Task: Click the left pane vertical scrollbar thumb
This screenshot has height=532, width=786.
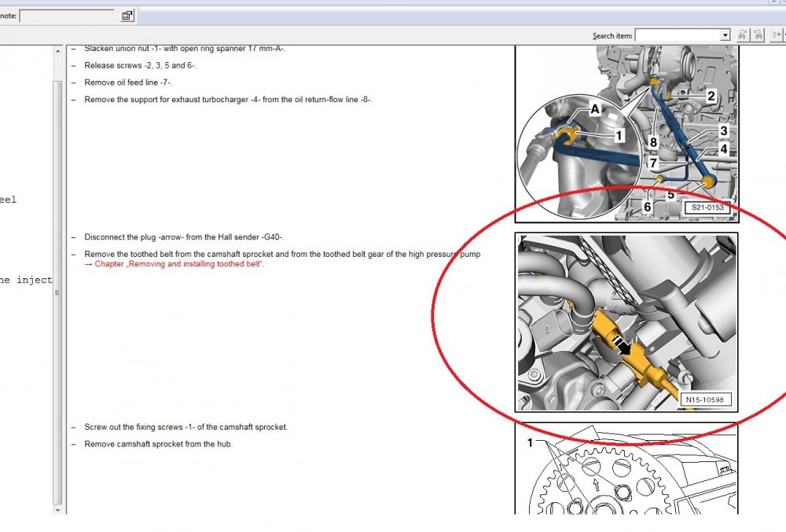Action: [57, 292]
